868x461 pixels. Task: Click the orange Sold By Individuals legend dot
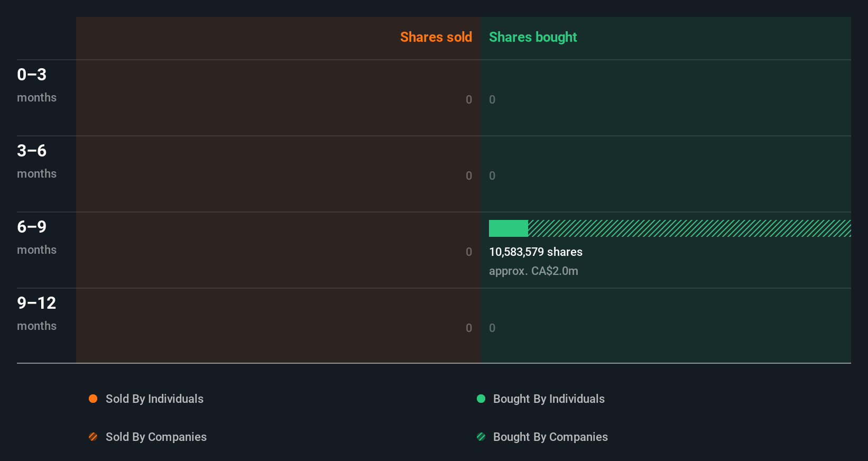[x=93, y=399]
